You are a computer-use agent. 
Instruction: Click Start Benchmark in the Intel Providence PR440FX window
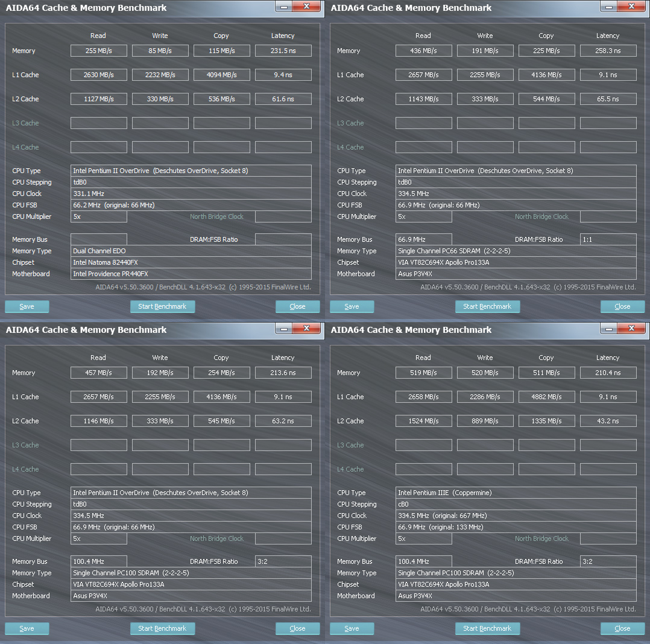click(x=162, y=306)
